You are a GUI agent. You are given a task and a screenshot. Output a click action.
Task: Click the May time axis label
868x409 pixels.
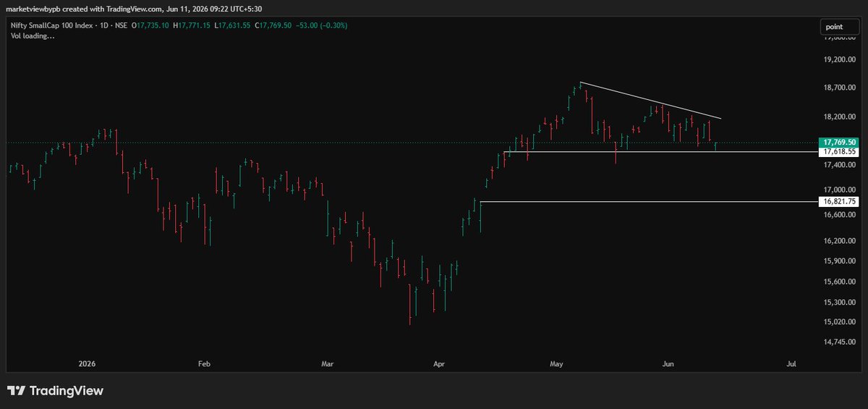point(557,364)
